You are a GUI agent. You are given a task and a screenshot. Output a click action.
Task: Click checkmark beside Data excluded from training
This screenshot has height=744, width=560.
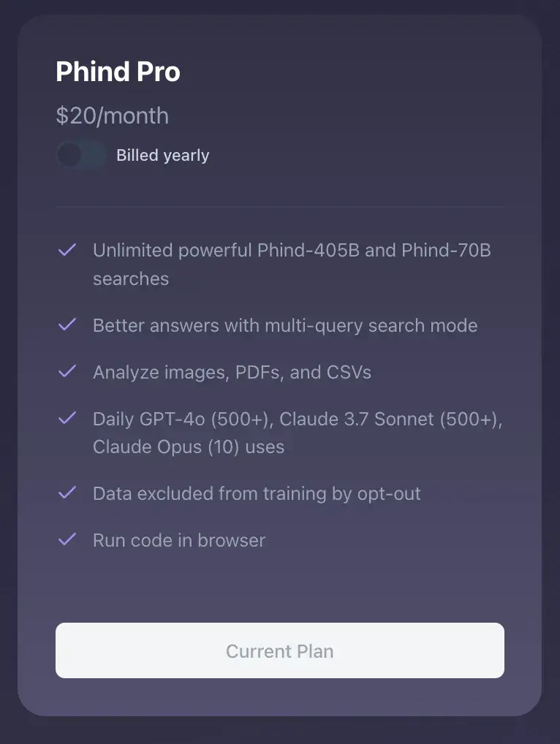67,493
